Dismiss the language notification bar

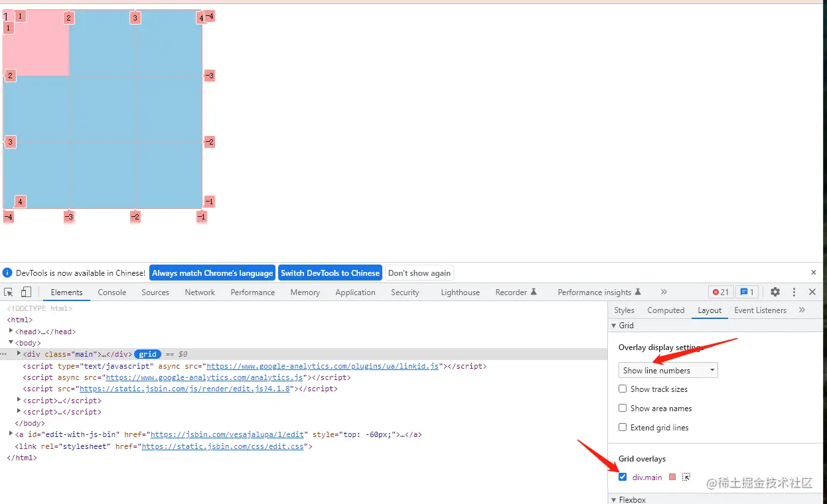coord(814,273)
